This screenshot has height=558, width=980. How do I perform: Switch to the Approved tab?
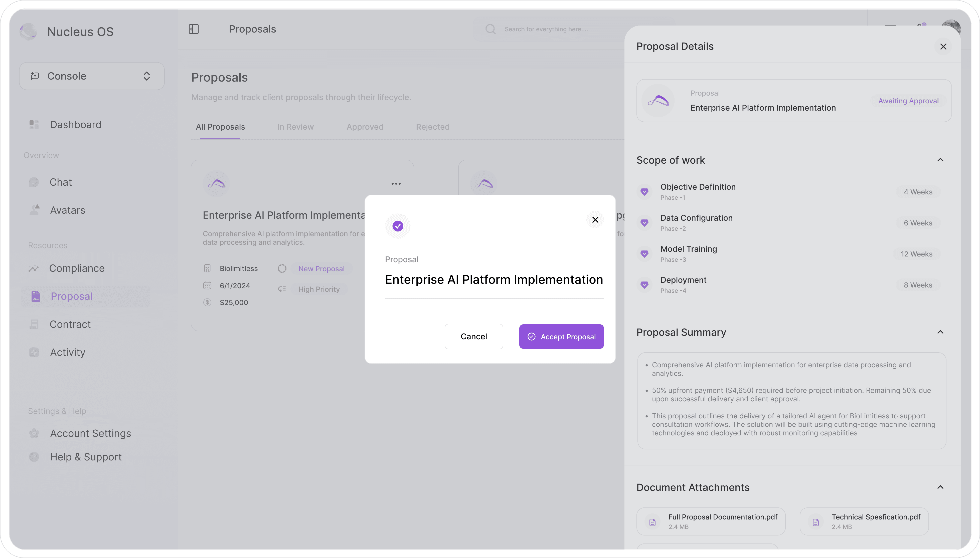tap(365, 127)
